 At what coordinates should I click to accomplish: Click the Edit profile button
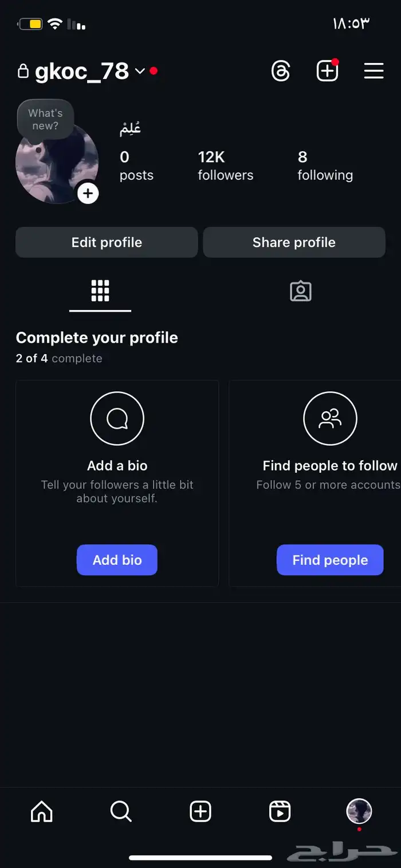[107, 242]
